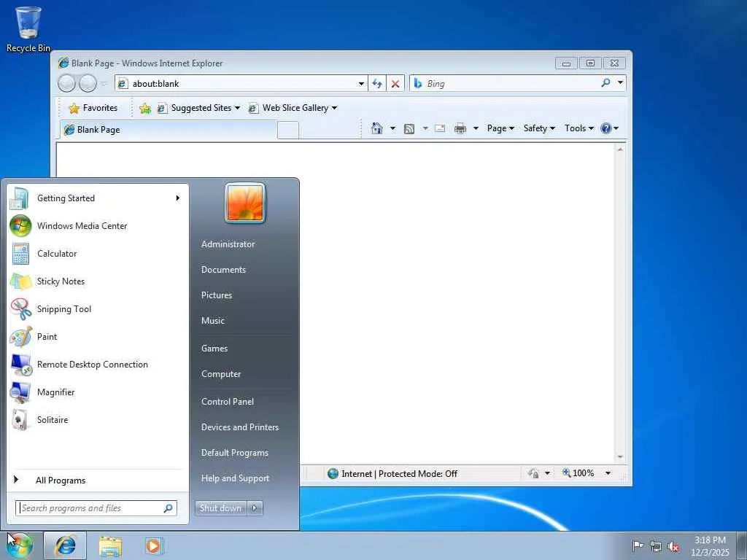747x560 pixels.
Task: Click the IE Help question mark icon
Action: point(605,128)
